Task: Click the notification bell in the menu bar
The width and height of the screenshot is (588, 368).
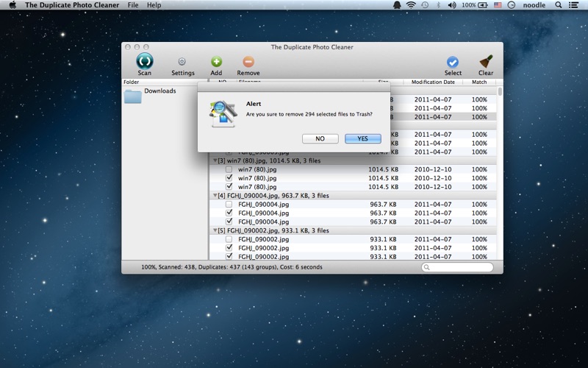Action: (x=397, y=5)
